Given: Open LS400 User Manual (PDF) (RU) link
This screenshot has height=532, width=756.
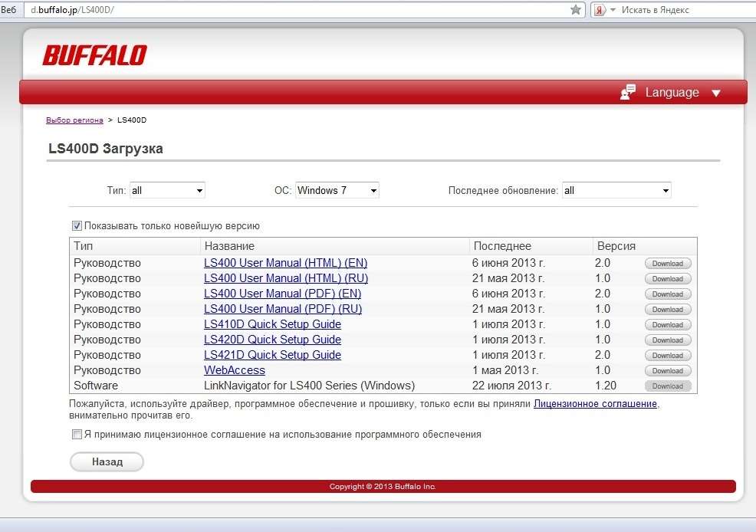Looking at the screenshot, I should click(282, 309).
